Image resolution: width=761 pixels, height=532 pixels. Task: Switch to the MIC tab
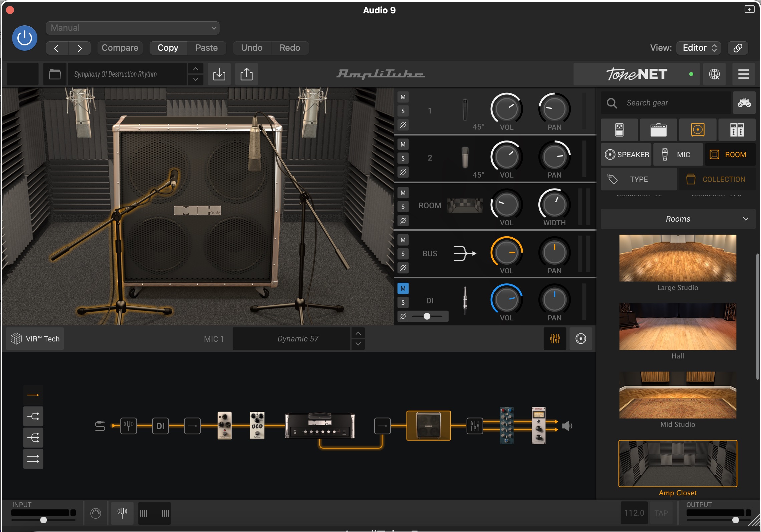coord(678,155)
